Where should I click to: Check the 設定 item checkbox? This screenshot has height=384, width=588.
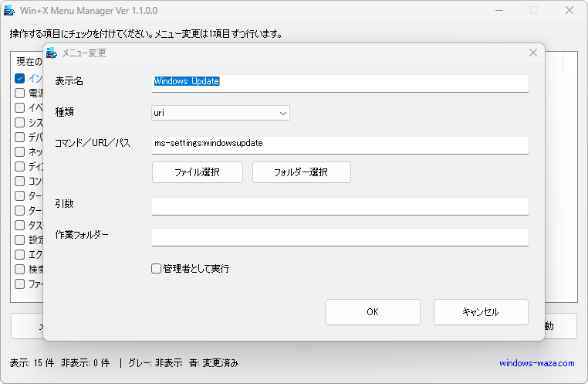(19, 240)
